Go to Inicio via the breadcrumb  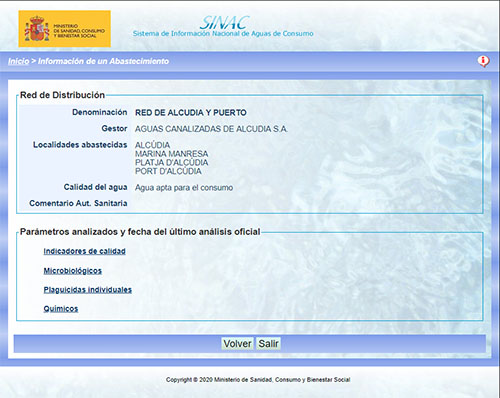tap(19, 61)
